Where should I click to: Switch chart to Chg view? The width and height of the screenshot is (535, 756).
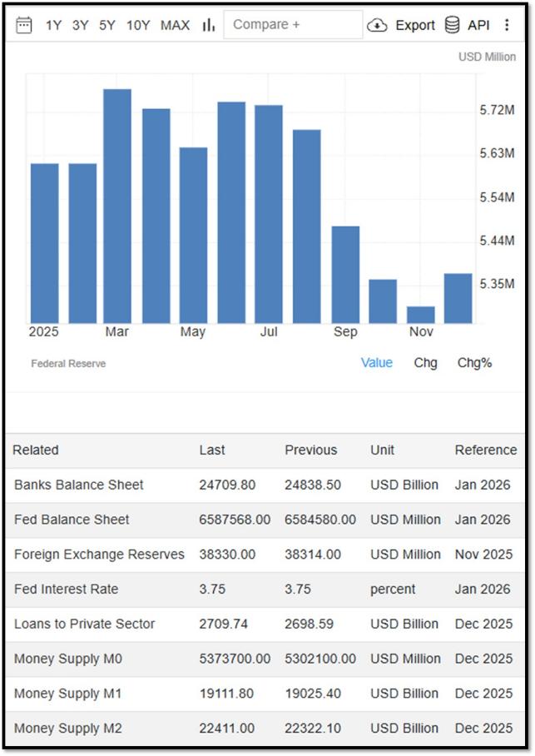tap(426, 362)
